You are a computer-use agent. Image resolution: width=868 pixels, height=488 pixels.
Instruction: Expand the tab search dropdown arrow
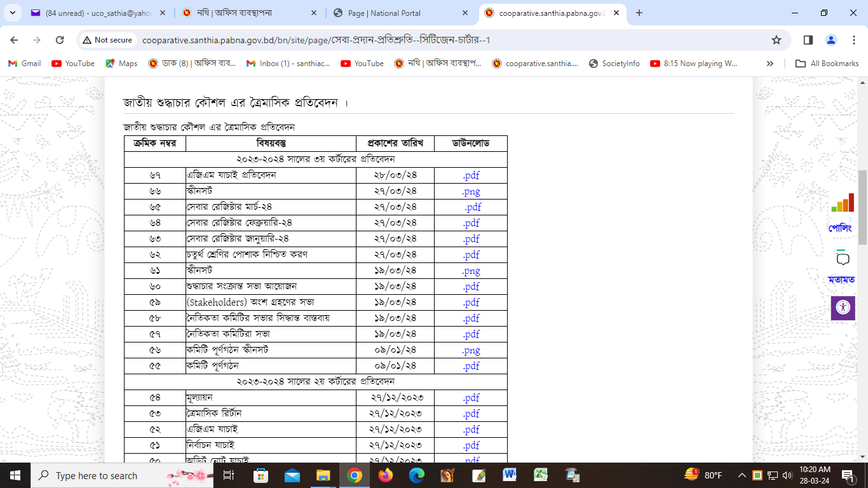point(12,13)
